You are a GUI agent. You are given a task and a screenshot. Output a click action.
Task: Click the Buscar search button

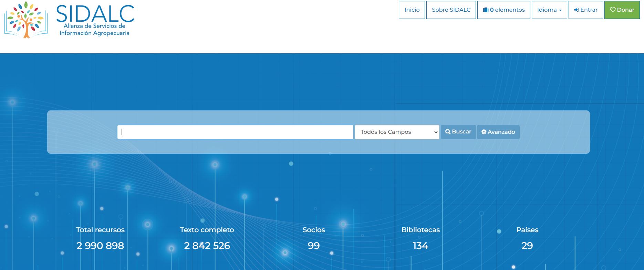tap(458, 132)
